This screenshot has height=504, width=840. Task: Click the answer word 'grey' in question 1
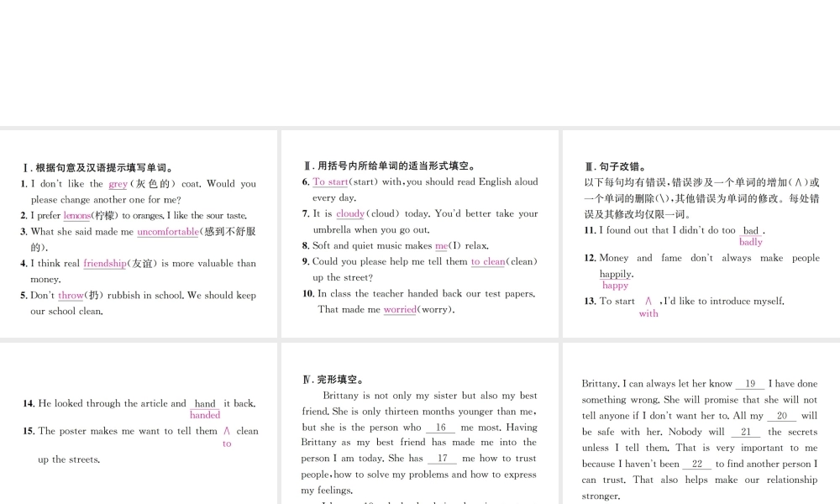(118, 184)
